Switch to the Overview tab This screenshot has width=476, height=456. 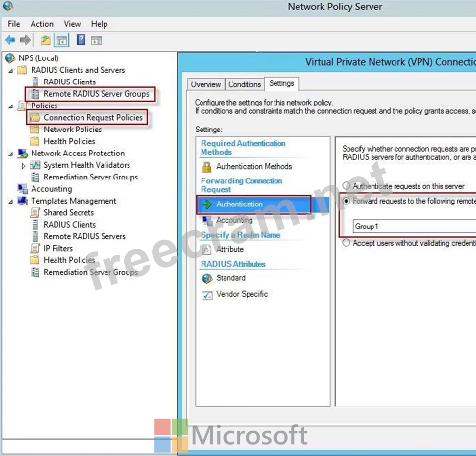206,84
